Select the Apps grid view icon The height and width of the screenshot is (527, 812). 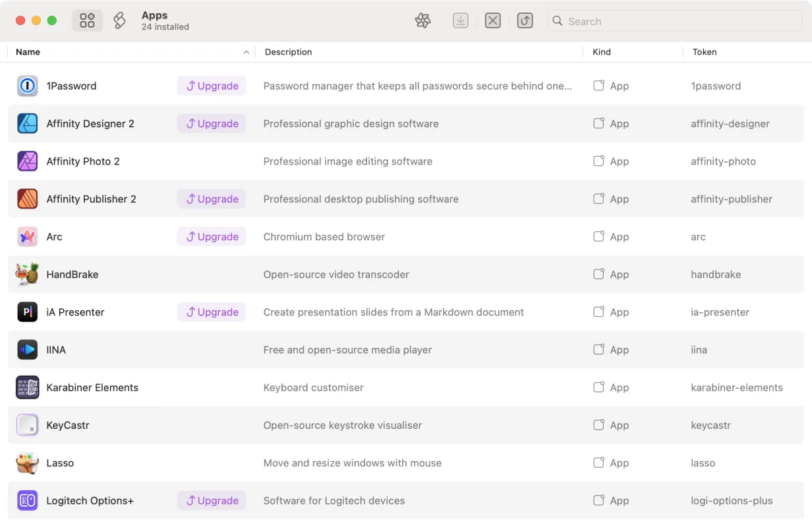[87, 20]
